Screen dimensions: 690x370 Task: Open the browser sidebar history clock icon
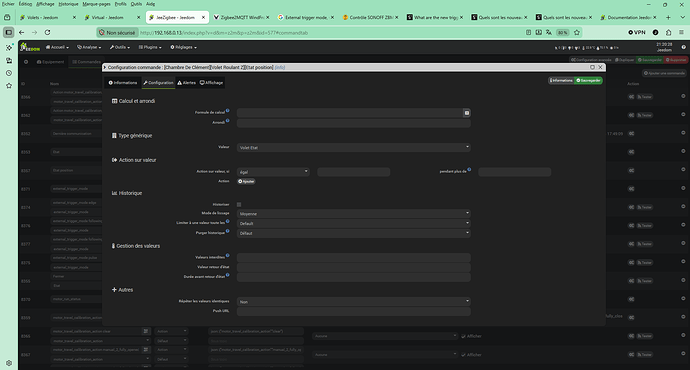pos(9,73)
